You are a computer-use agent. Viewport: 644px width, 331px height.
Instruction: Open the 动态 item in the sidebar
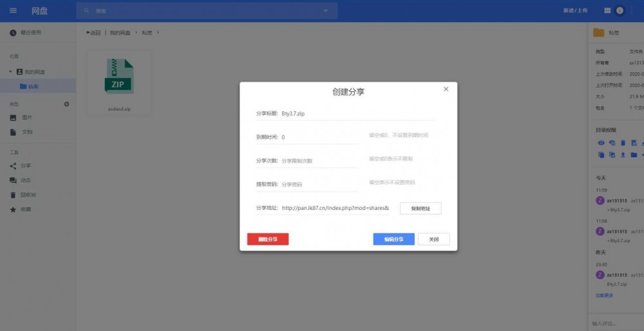(x=25, y=180)
